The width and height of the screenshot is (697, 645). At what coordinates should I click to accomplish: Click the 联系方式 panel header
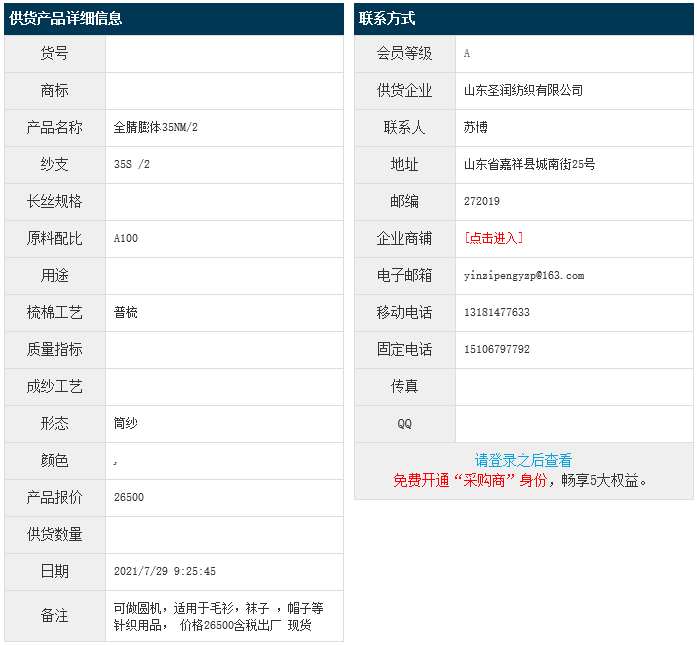click(x=387, y=19)
